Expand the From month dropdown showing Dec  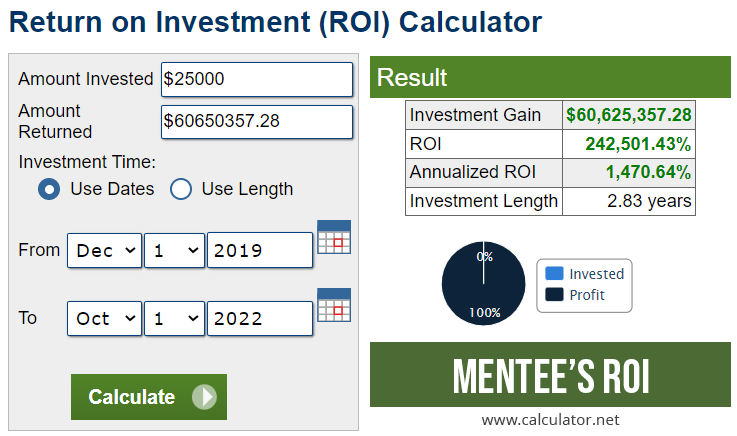coord(105,251)
